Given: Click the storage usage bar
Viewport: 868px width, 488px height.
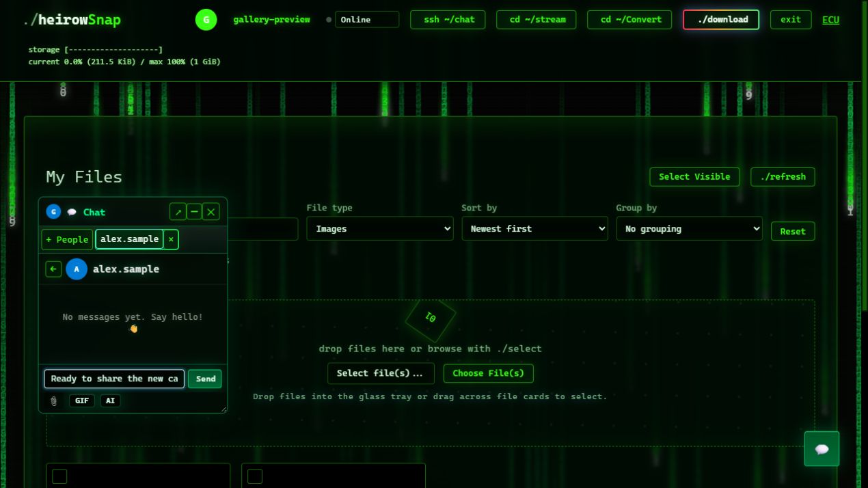Looking at the screenshot, I should click(x=96, y=50).
